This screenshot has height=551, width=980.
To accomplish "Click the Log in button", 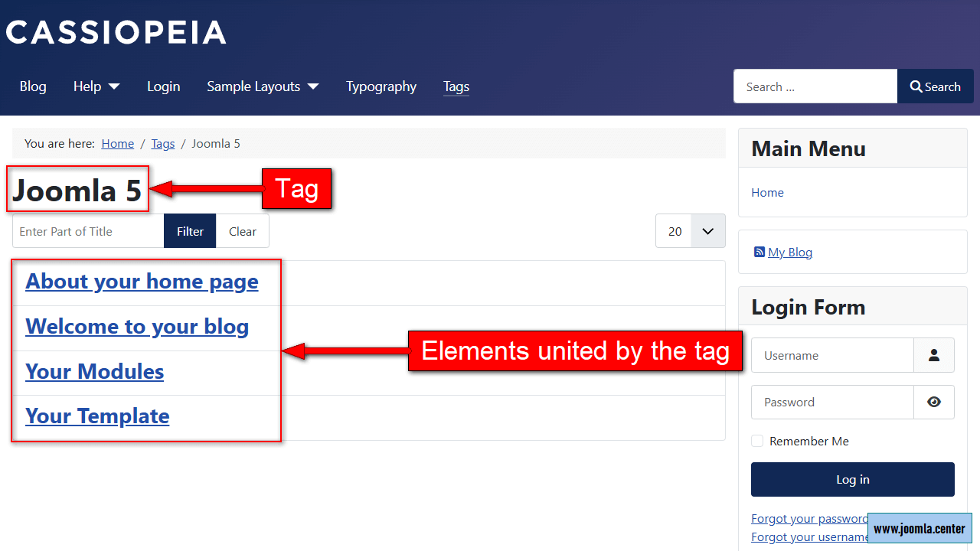I will (x=853, y=479).
